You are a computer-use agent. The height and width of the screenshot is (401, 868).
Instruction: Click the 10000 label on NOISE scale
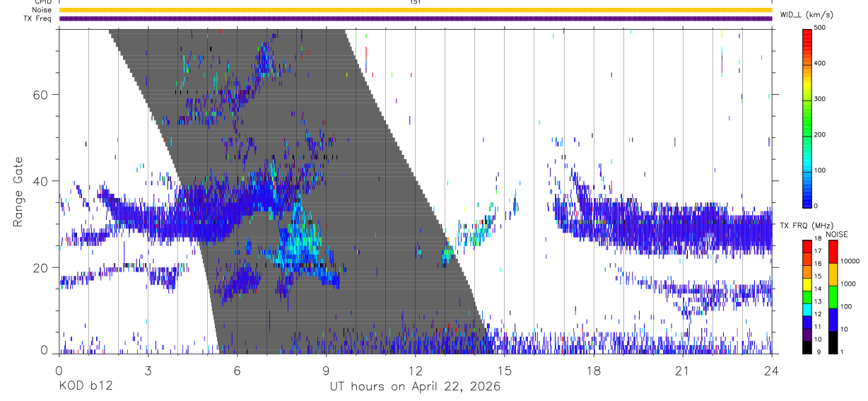(850, 262)
